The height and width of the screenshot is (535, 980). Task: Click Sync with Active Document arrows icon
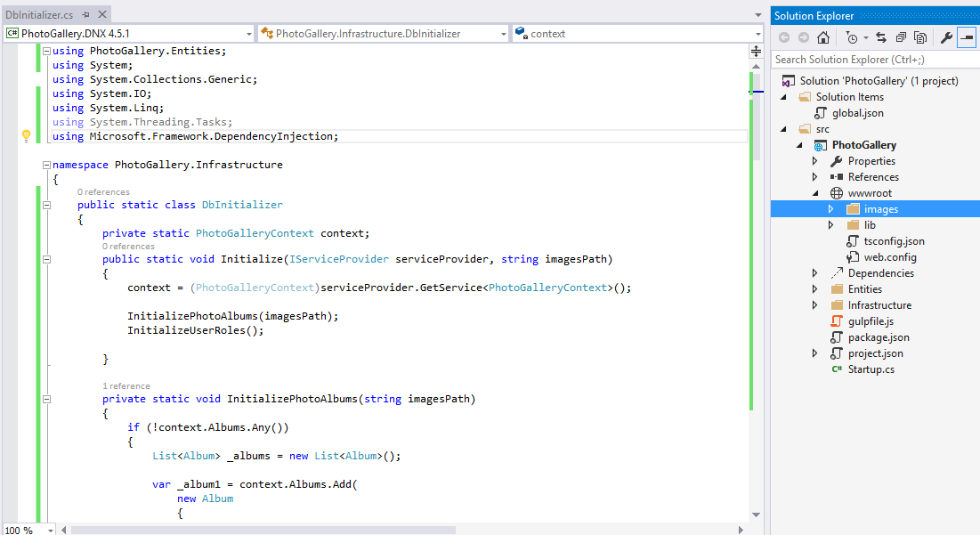point(881,37)
